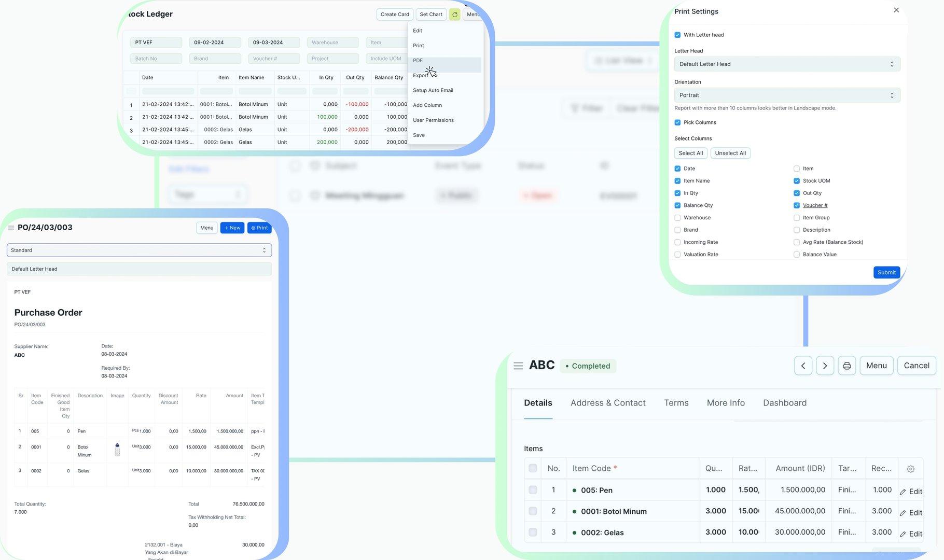This screenshot has width=944, height=560.
Task: Go to previous record with left chevron
Action: click(803, 366)
